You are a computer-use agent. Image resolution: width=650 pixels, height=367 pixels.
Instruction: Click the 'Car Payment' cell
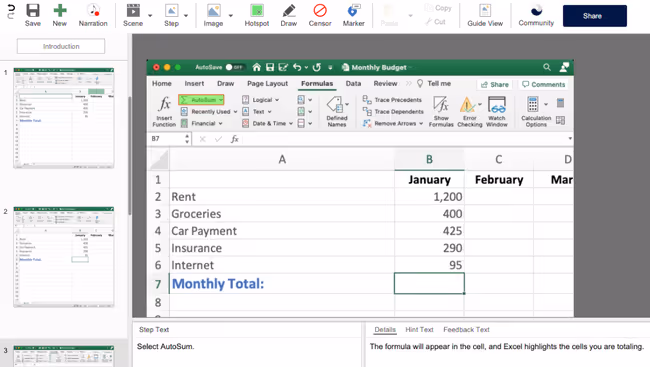pos(282,231)
